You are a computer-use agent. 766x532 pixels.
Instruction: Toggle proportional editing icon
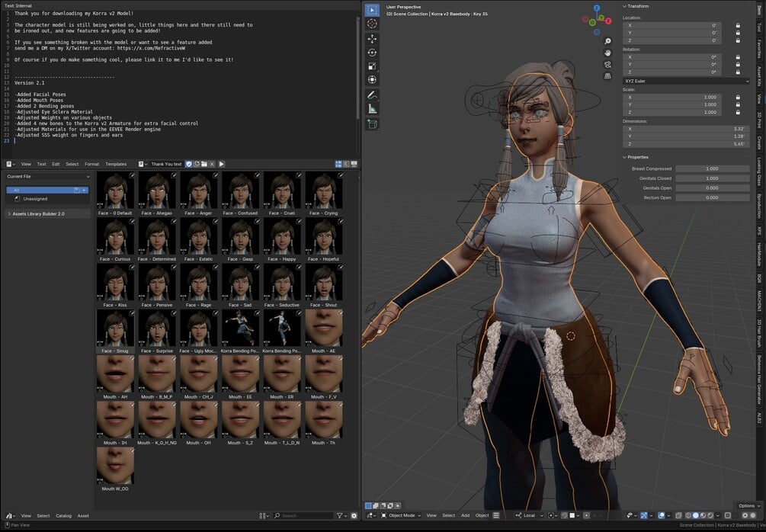[x=587, y=515]
